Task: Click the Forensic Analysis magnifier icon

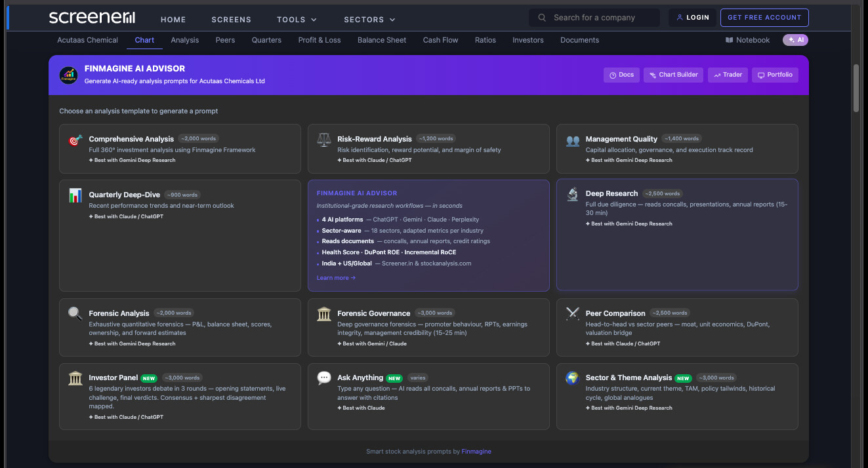Action: pyautogui.click(x=75, y=314)
